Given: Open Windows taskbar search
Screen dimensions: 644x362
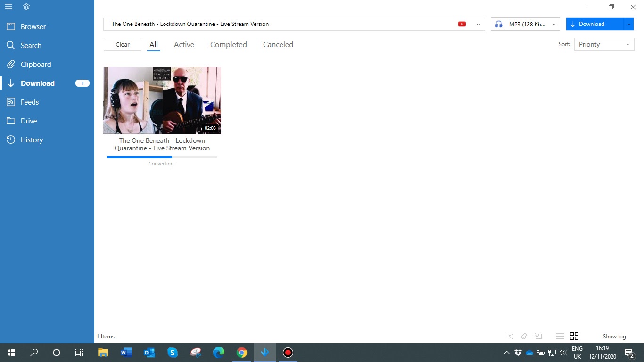Looking at the screenshot, I should tap(34, 353).
